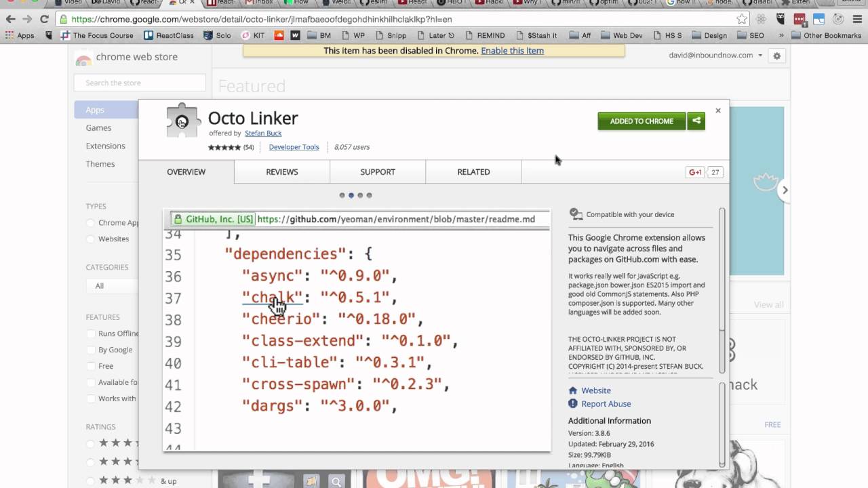Show next featured item with right arrow
The height and width of the screenshot is (488, 868).
coord(785,190)
